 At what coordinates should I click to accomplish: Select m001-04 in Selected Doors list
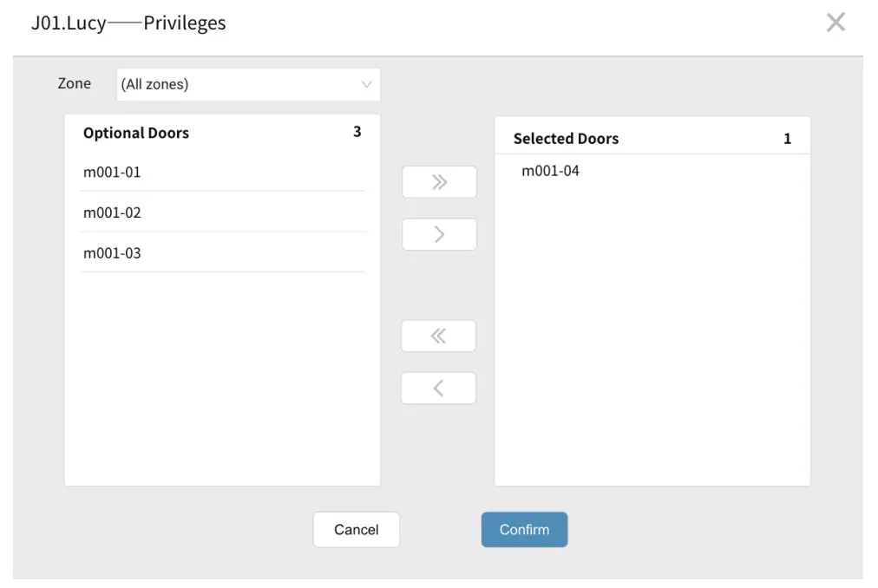point(550,171)
